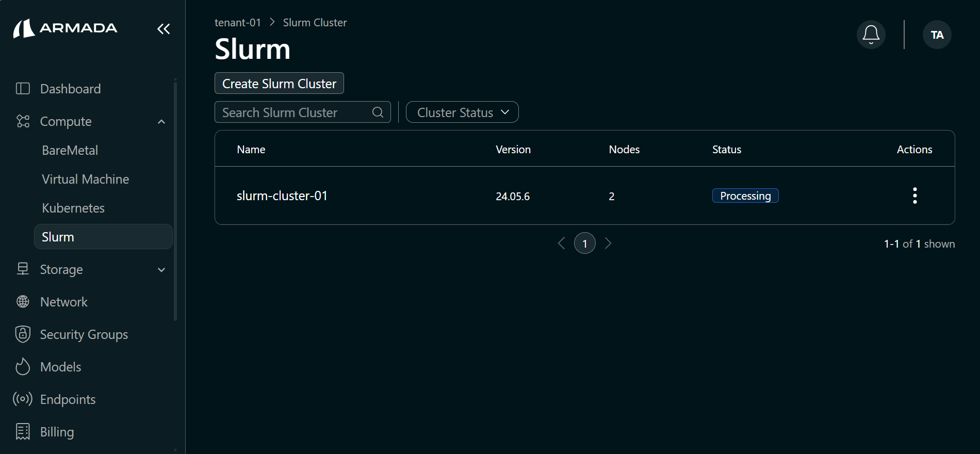Open BareMetal under Compute
This screenshot has height=454, width=980.
70,150
